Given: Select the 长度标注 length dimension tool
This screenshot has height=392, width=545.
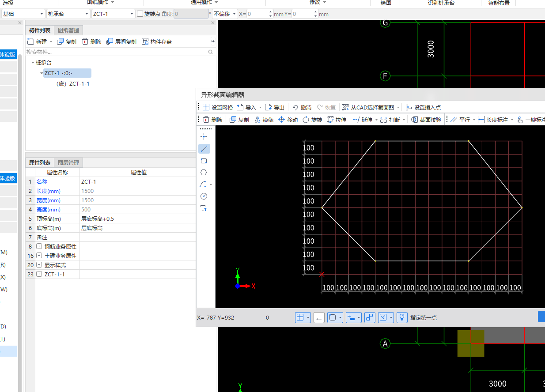Looking at the screenshot, I should [x=493, y=120].
